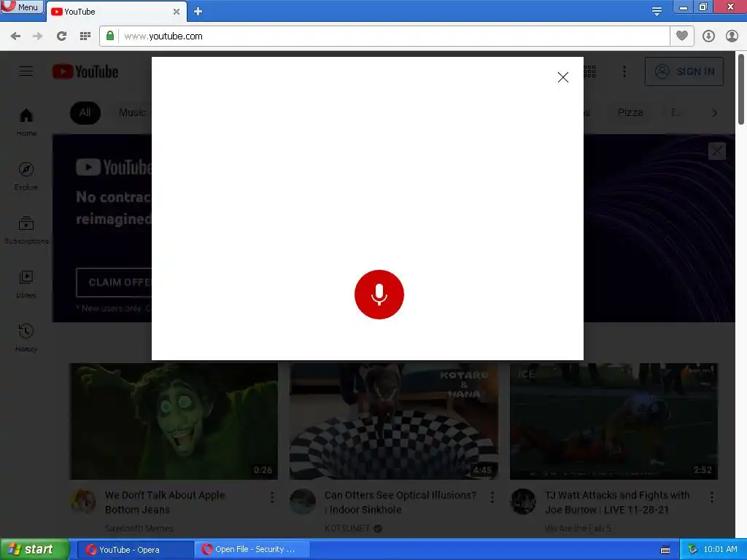Close the YouTube tab
Screen dimensions: 747x560
(177, 12)
